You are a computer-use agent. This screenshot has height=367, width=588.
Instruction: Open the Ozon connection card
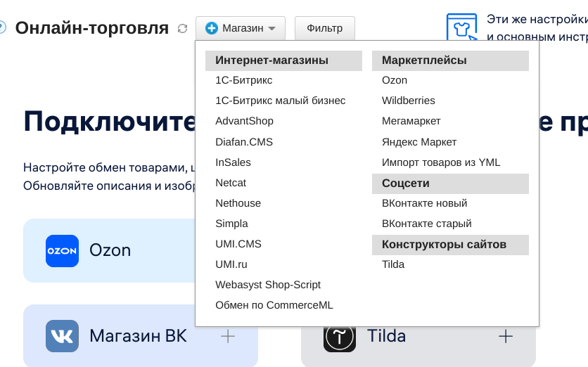point(109,251)
